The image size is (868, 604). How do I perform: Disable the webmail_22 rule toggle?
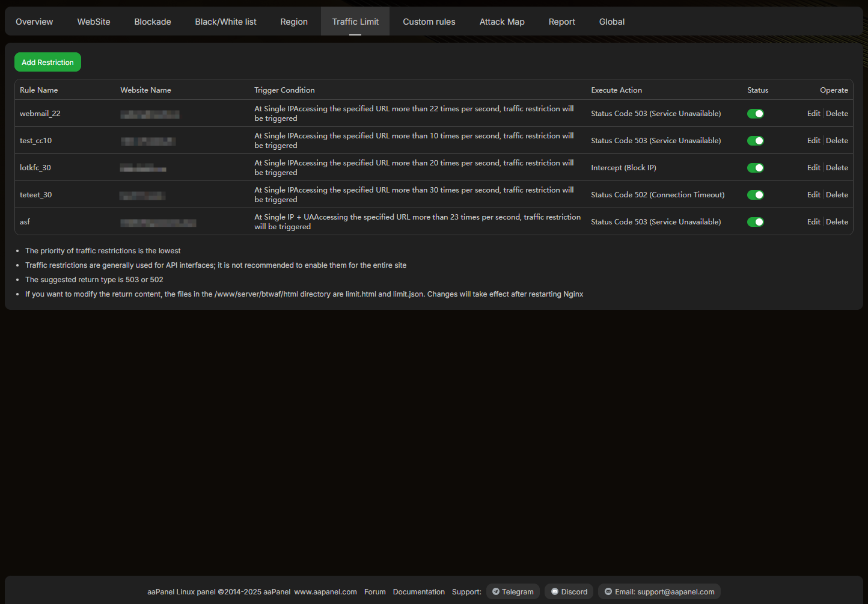pos(755,114)
